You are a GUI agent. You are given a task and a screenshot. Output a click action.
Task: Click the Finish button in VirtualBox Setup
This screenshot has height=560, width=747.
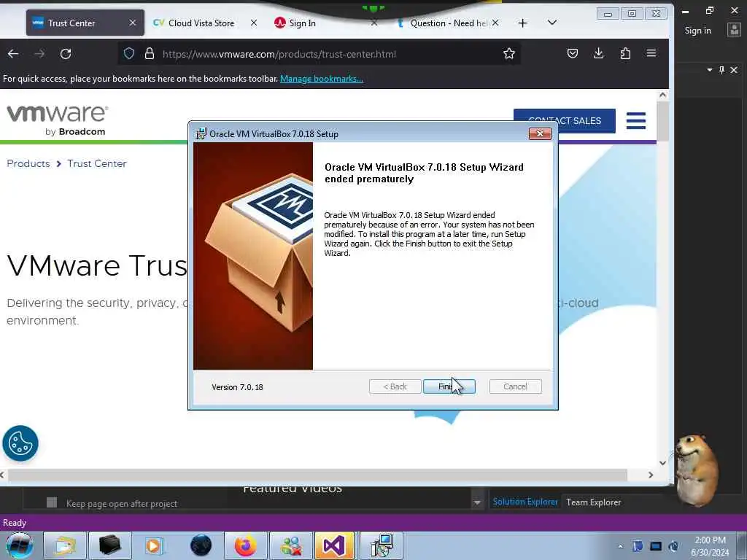[449, 386]
